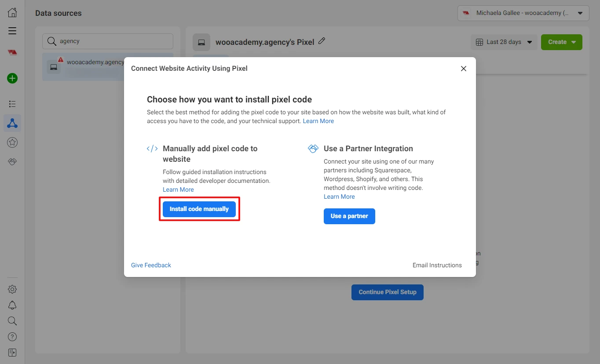Open the partner integrations handshake sidebar icon
The height and width of the screenshot is (364, 600).
[12, 162]
